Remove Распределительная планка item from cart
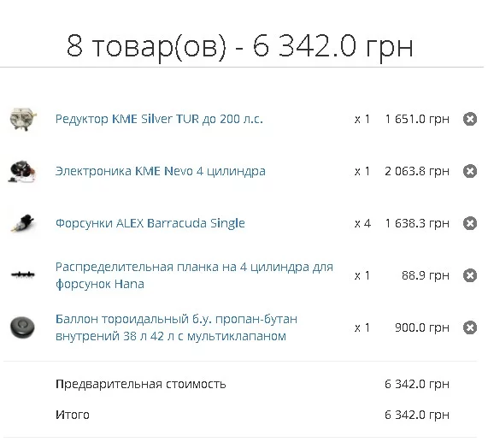 point(470,275)
